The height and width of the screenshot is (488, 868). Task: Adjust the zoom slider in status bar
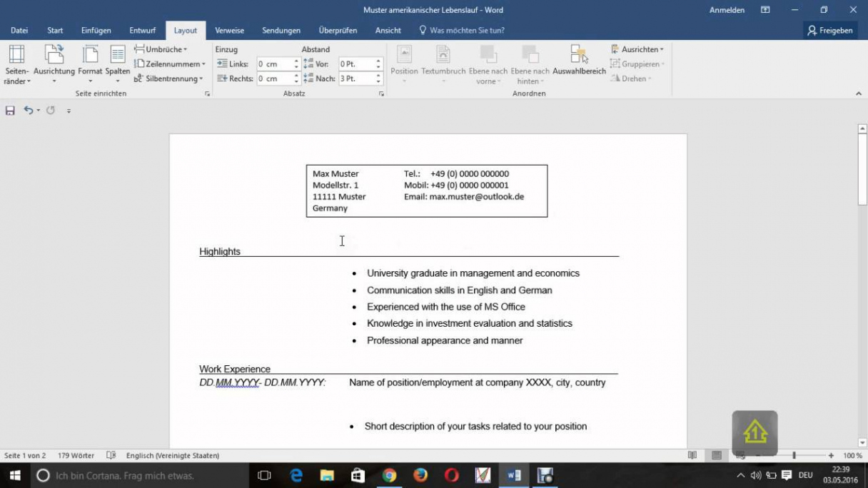click(794, 455)
